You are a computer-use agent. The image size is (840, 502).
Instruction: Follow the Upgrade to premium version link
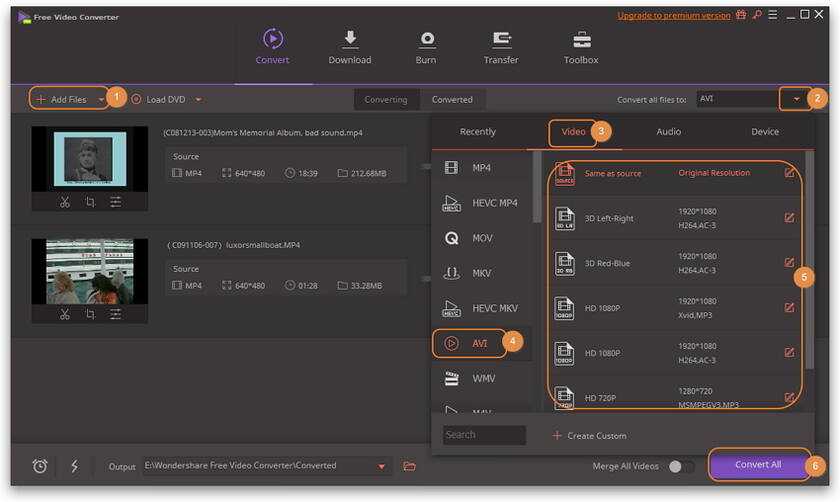[x=674, y=16]
